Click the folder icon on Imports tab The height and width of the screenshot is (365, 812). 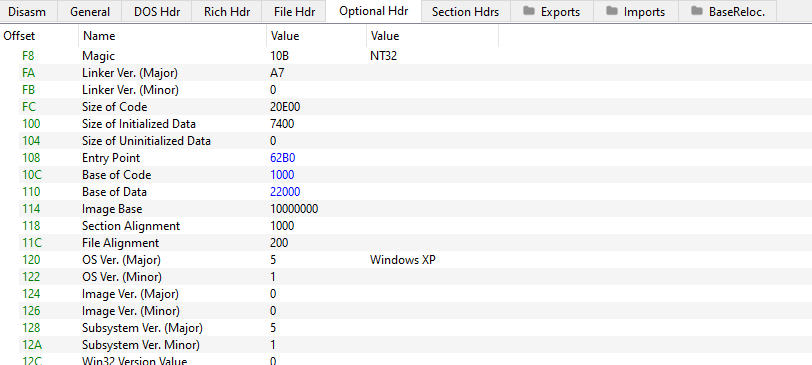pos(612,11)
